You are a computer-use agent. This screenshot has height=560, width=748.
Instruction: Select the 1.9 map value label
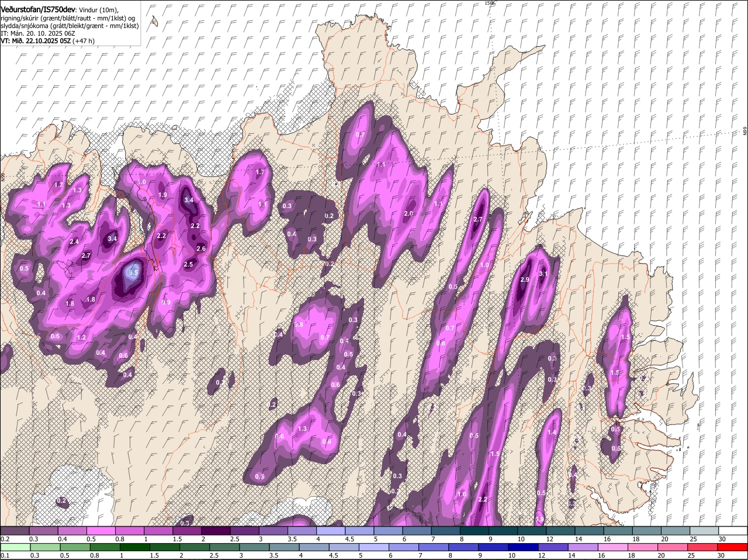[162, 195]
